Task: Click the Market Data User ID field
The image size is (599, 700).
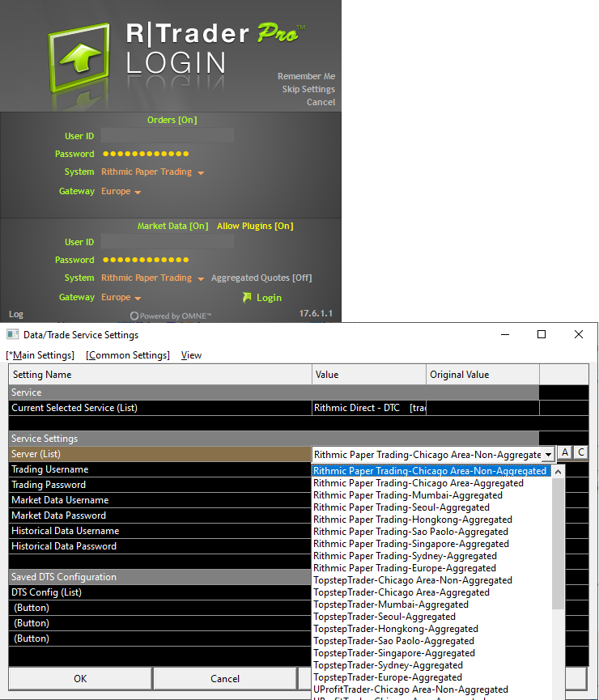Action: [x=167, y=241]
